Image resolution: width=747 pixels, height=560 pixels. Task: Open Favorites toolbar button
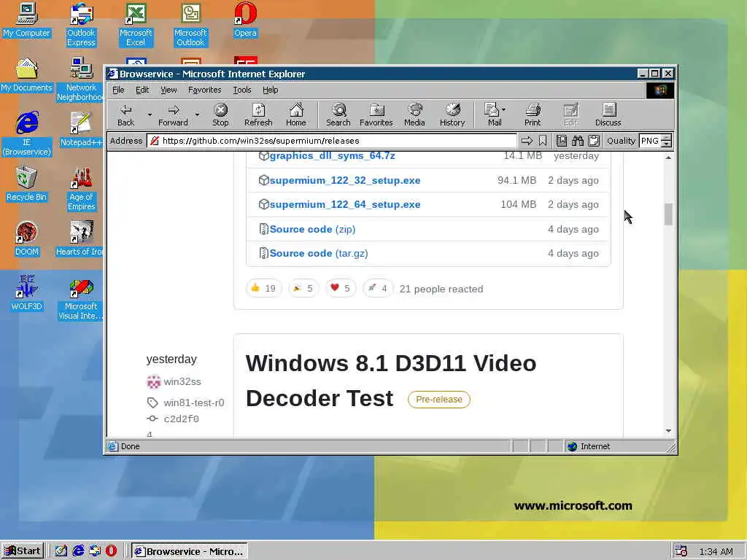(376, 114)
